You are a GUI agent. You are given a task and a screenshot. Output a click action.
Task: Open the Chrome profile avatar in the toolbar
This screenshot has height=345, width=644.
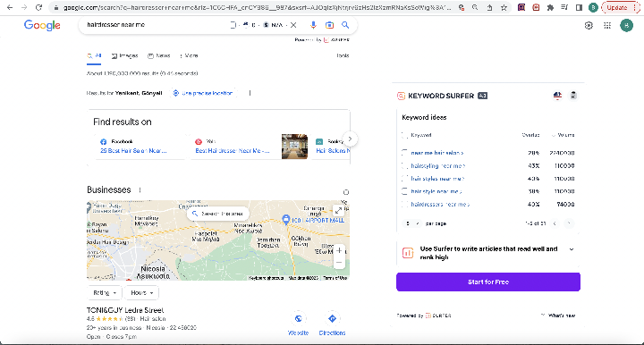coord(593,7)
